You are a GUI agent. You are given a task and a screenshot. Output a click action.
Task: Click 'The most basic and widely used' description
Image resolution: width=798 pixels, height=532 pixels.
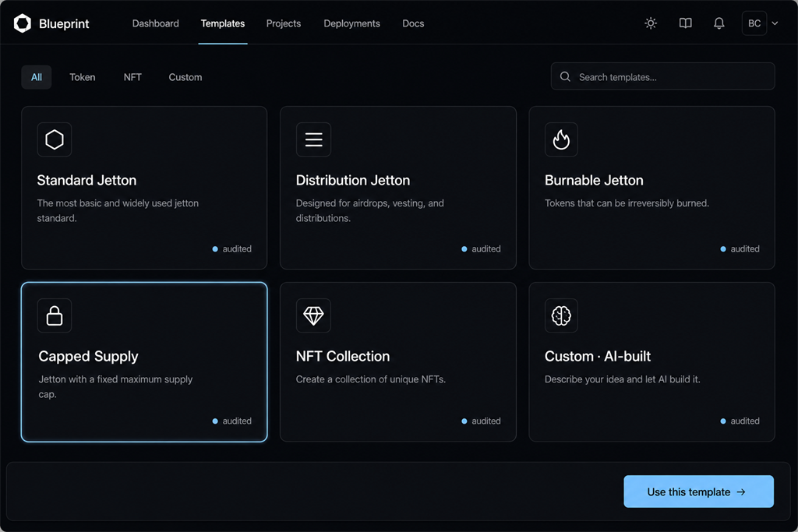(118, 210)
